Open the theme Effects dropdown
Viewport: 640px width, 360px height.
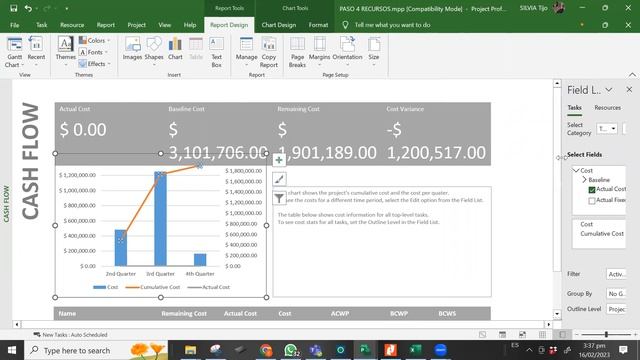pyautogui.click(x=95, y=64)
